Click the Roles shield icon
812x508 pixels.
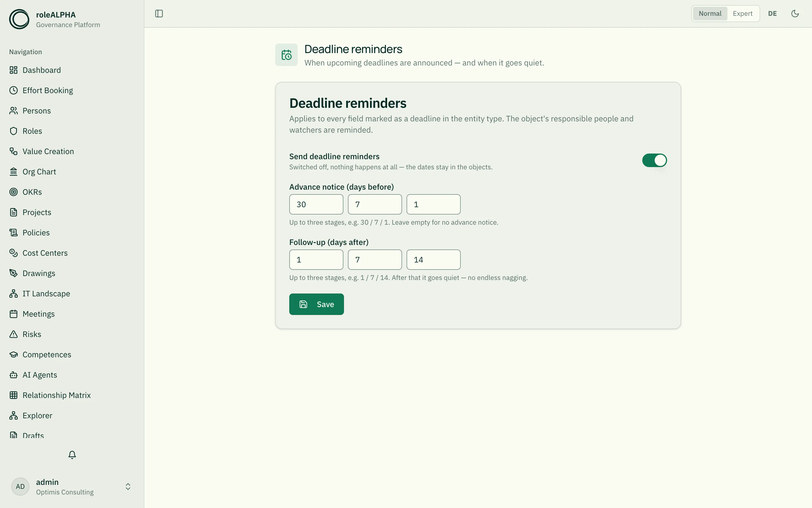pyautogui.click(x=14, y=131)
